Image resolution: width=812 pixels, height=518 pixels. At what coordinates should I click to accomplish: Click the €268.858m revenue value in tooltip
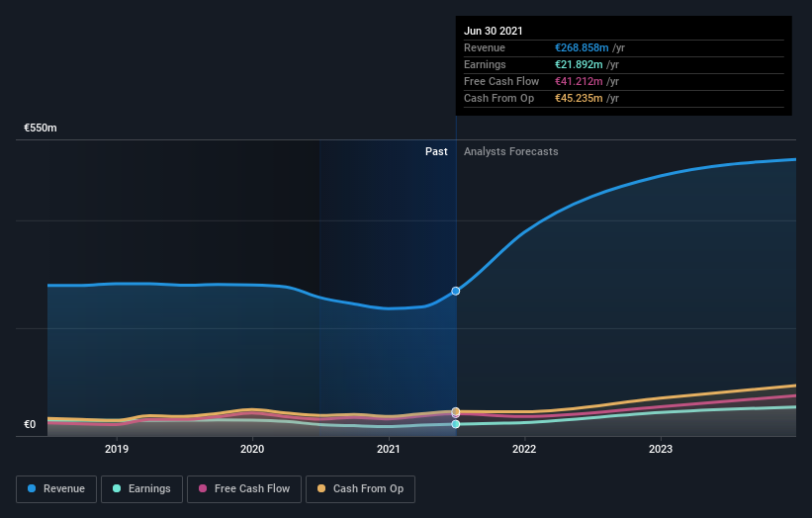tap(582, 47)
